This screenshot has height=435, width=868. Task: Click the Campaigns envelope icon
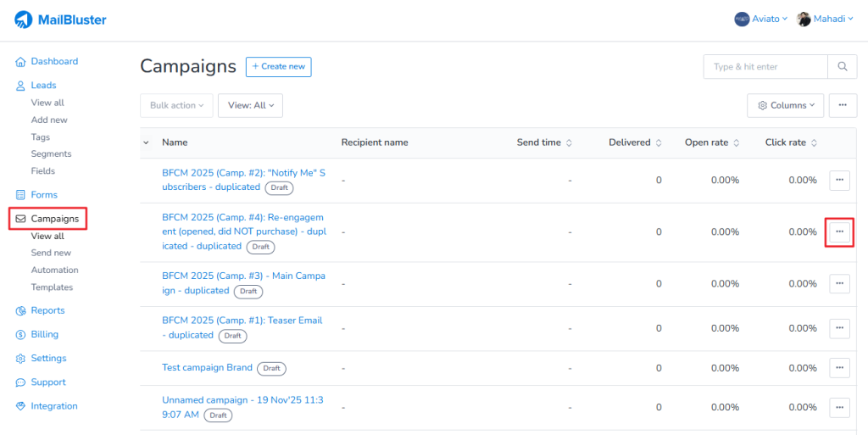coord(20,219)
